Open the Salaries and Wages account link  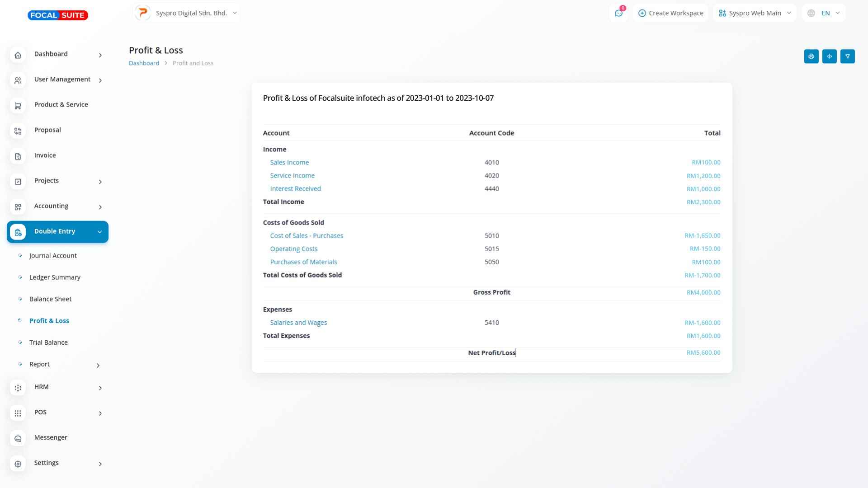tap(298, 323)
